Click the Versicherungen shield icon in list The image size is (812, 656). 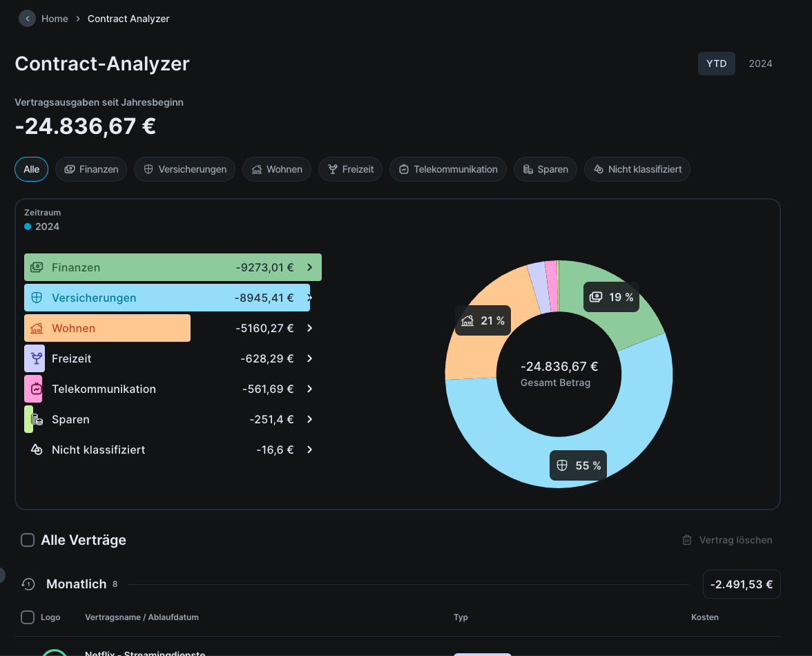click(37, 298)
